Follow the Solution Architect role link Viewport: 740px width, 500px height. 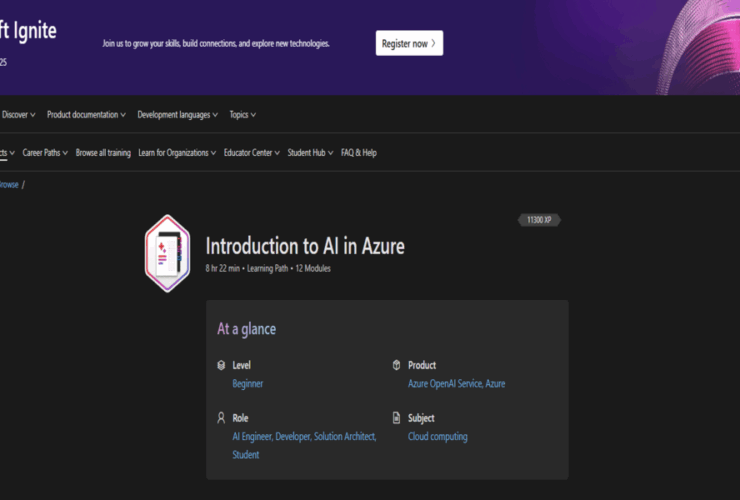coord(345,437)
